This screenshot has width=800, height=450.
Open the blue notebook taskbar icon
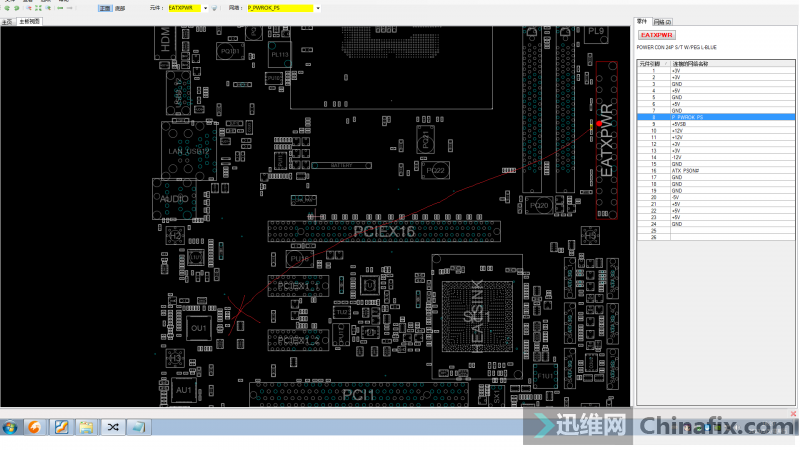(x=138, y=427)
